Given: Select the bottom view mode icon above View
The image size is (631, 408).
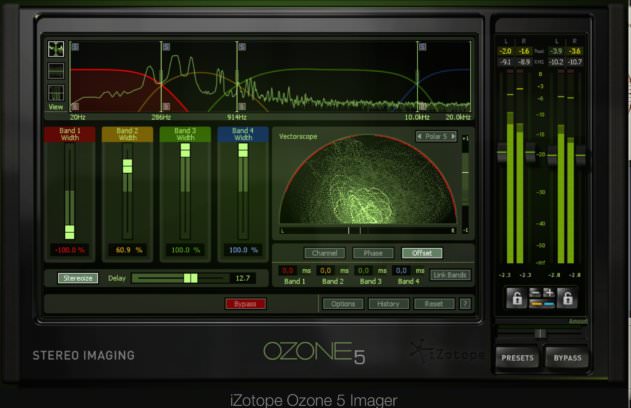Looking at the screenshot, I should point(56,93).
